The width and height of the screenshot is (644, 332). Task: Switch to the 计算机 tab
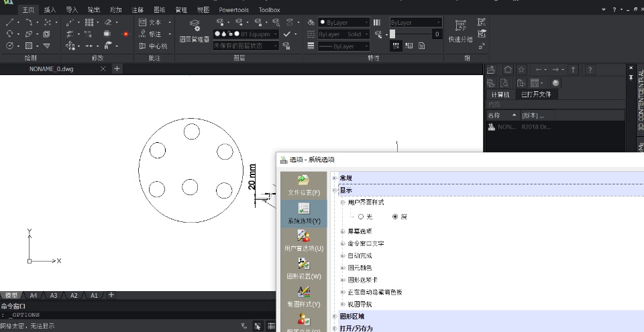point(500,94)
